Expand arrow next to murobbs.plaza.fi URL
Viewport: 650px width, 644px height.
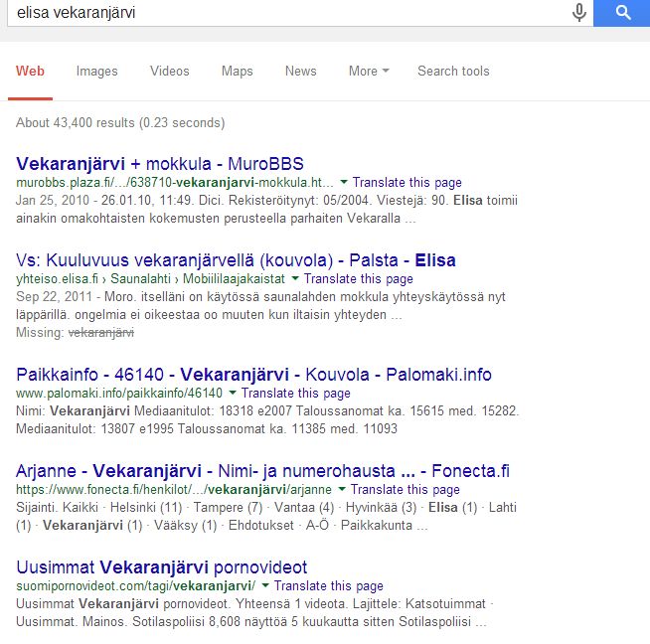(344, 182)
